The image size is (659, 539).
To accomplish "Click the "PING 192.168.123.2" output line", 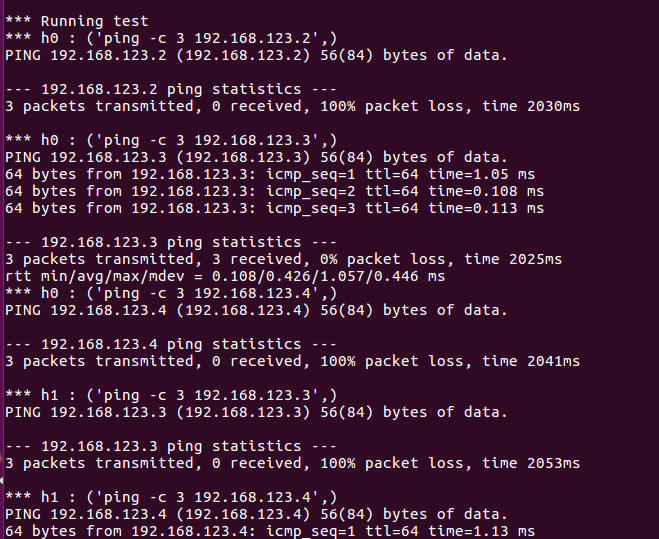I will pyautogui.click(x=256, y=55).
